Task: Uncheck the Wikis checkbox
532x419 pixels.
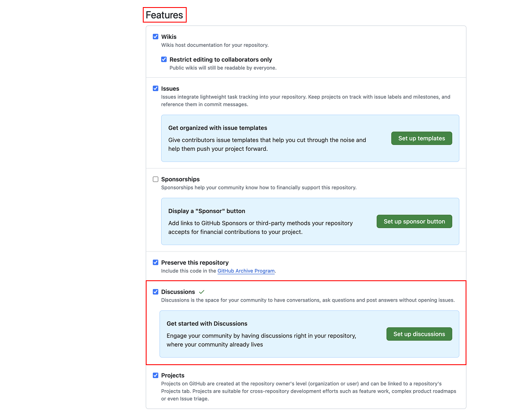Action: [156, 37]
